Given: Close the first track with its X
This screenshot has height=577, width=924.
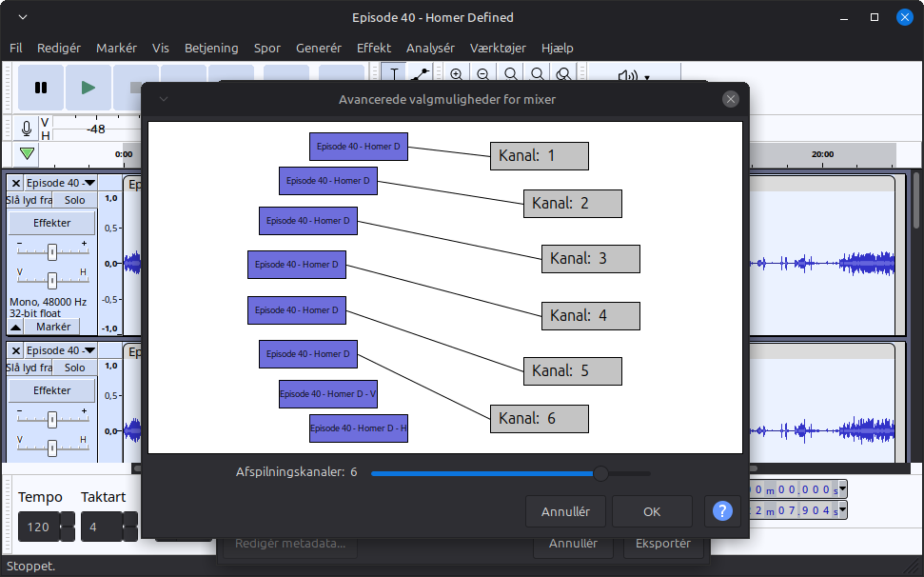Looking at the screenshot, I should tap(16, 183).
